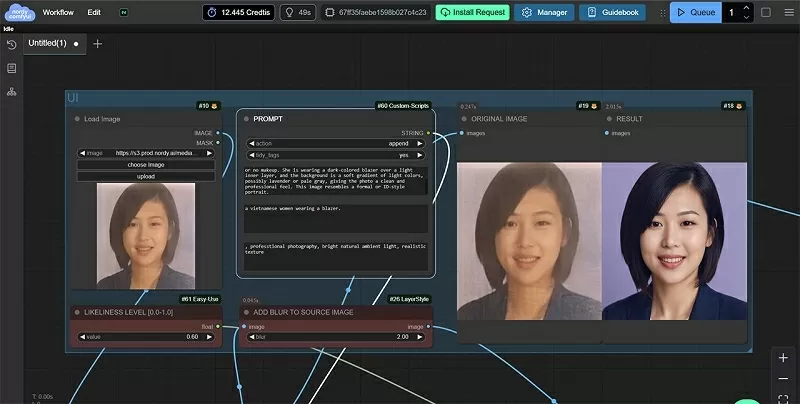Open the Workflow menu

coord(58,12)
